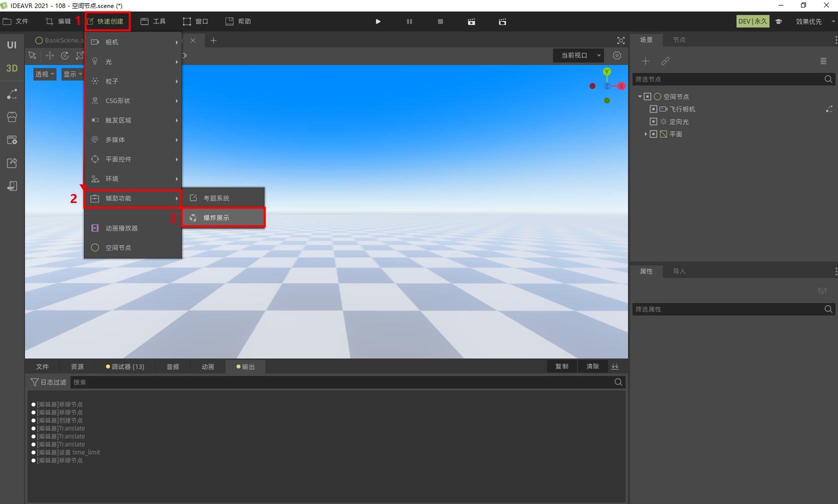The image size is (838, 504).
Task: Open the 透视 perspective dropdown
Action: click(44, 74)
